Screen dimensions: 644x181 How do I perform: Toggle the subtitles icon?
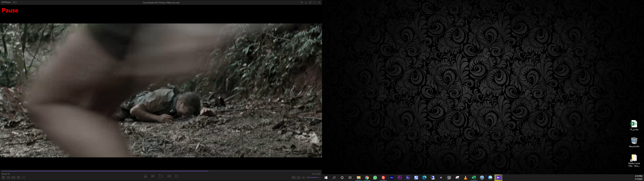pos(299,177)
